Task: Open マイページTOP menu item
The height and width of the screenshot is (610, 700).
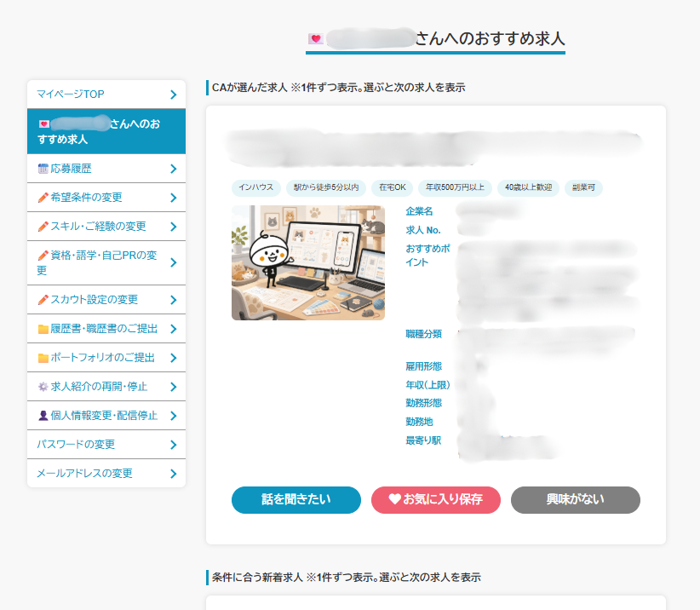Action: pos(106,95)
